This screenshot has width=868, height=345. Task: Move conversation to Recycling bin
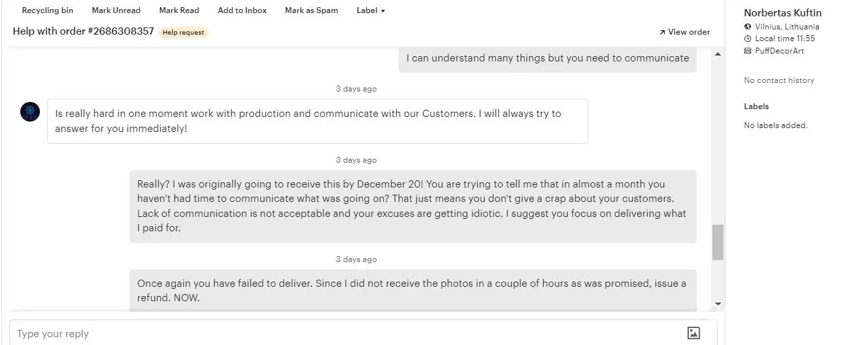point(48,10)
